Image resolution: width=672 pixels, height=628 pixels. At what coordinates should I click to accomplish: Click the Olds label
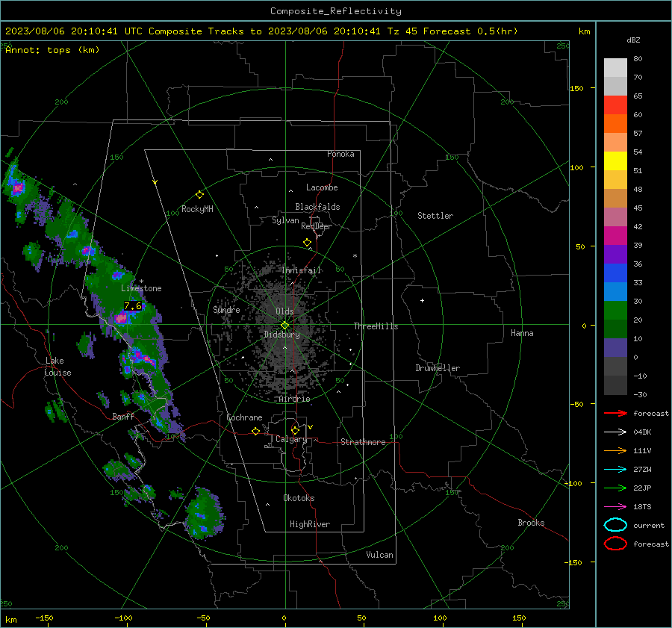(x=284, y=311)
